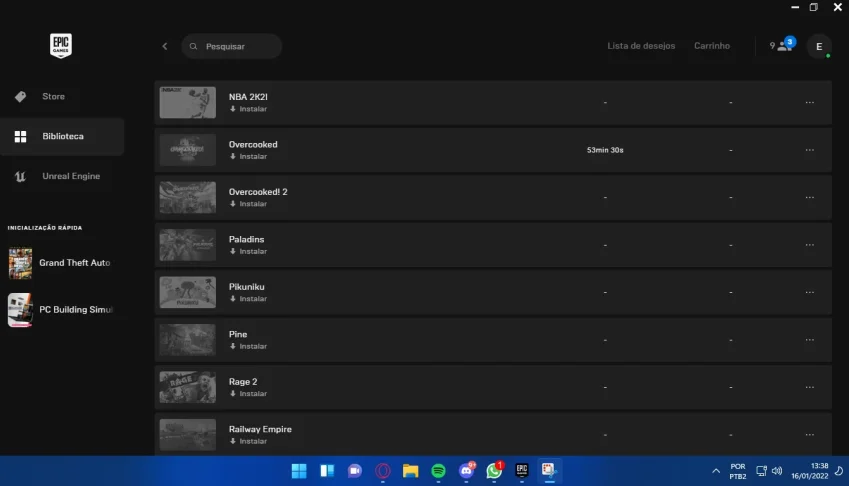Install Overcooked

(249, 156)
